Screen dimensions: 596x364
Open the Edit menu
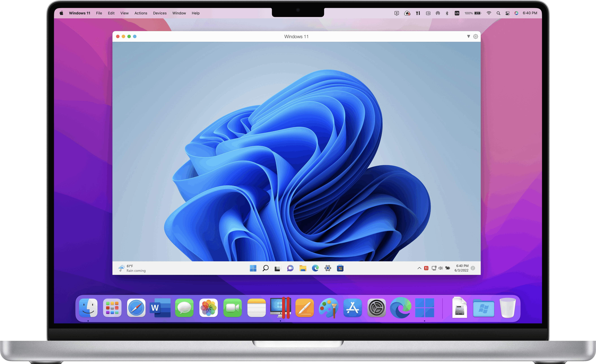click(x=111, y=13)
